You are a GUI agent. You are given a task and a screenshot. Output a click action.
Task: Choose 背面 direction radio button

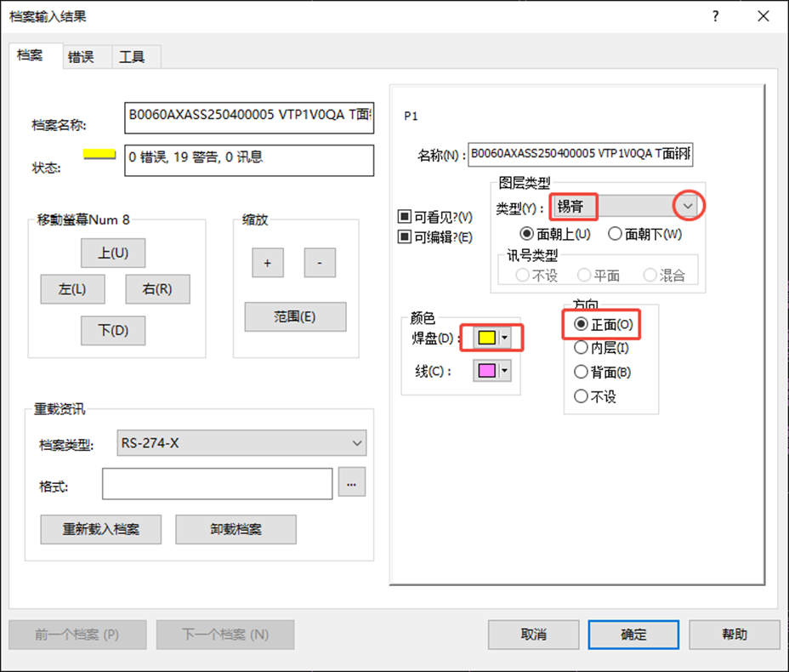pos(582,372)
